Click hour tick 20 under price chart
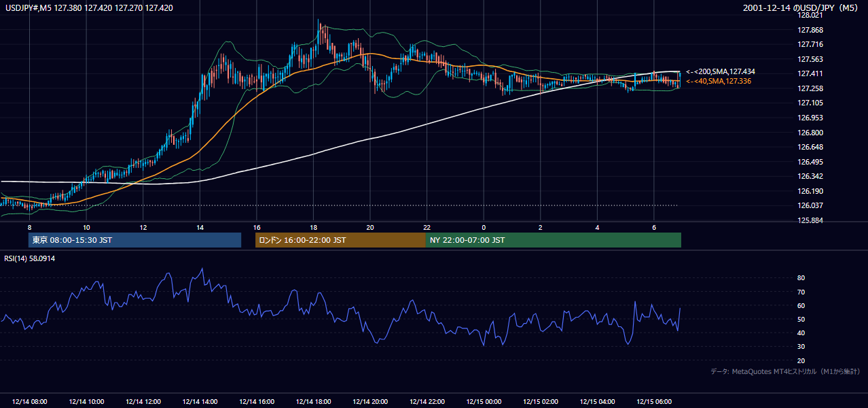The width and height of the screenshot is (868, 408). pyautogui.click(x=370, y=227)
